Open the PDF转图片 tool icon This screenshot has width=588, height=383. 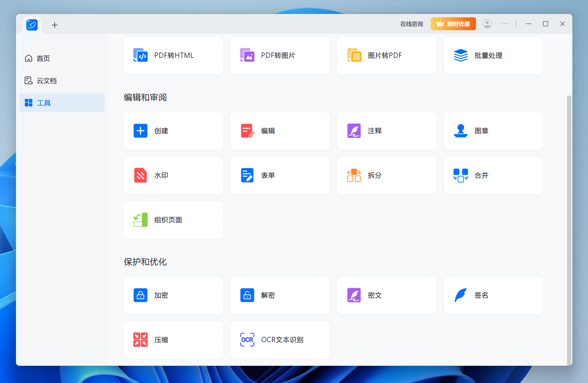click(x=247, y=55)
